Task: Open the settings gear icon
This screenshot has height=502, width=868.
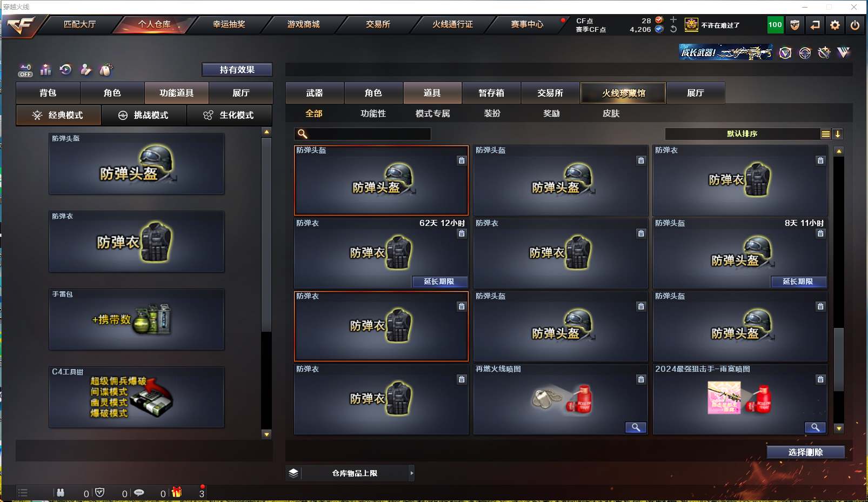Action: pos(835,25)
